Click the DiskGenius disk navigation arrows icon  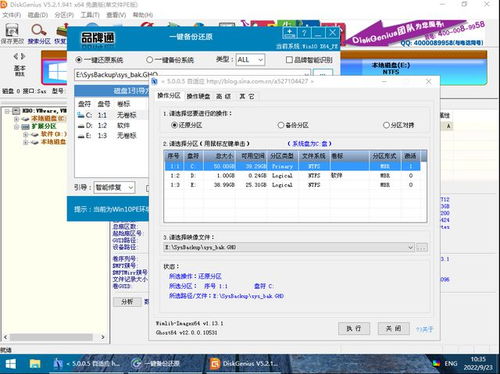[x=19, y=56]
